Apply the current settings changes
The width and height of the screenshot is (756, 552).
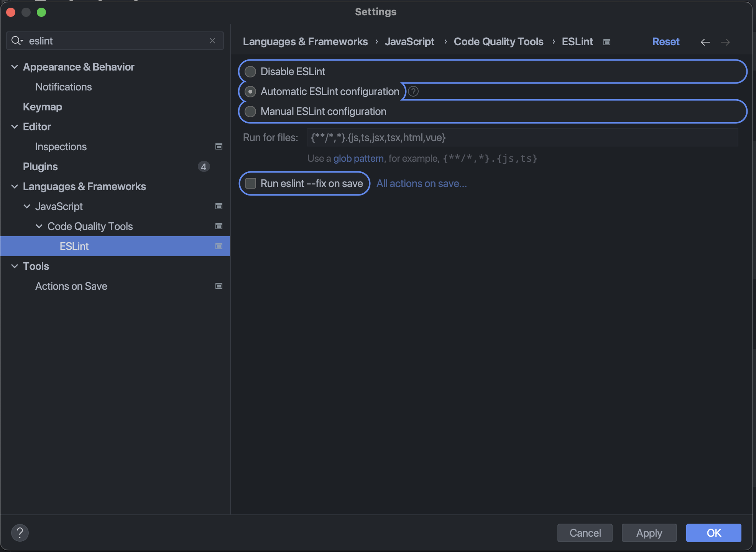[x=649, y=532]
